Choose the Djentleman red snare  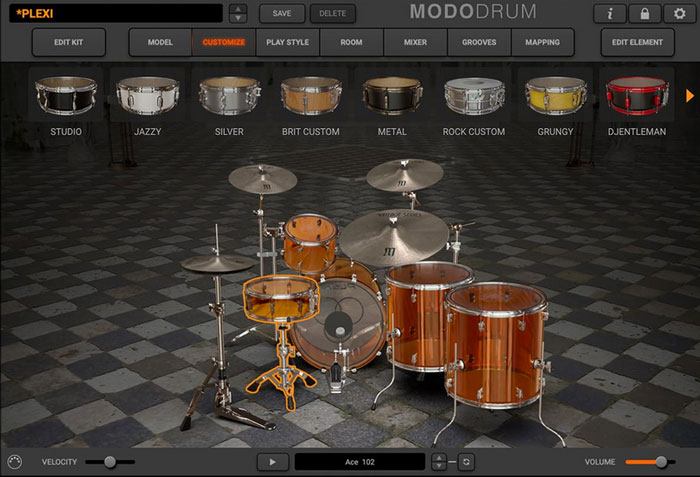636,96
